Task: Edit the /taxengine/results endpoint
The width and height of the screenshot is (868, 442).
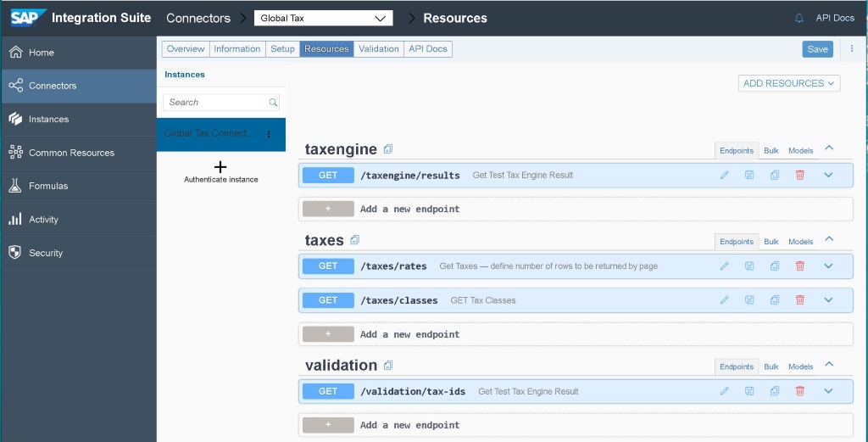Action: (x=724, y=175)
